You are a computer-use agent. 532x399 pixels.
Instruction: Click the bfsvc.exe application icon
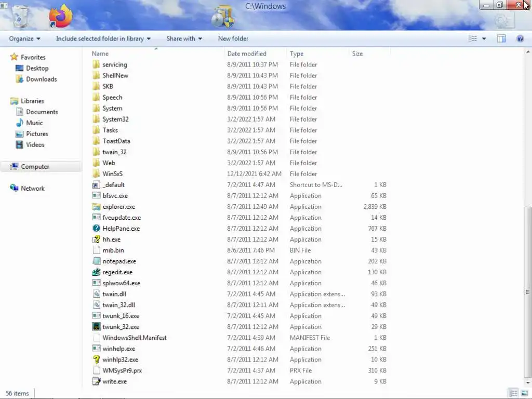[96, 196]
